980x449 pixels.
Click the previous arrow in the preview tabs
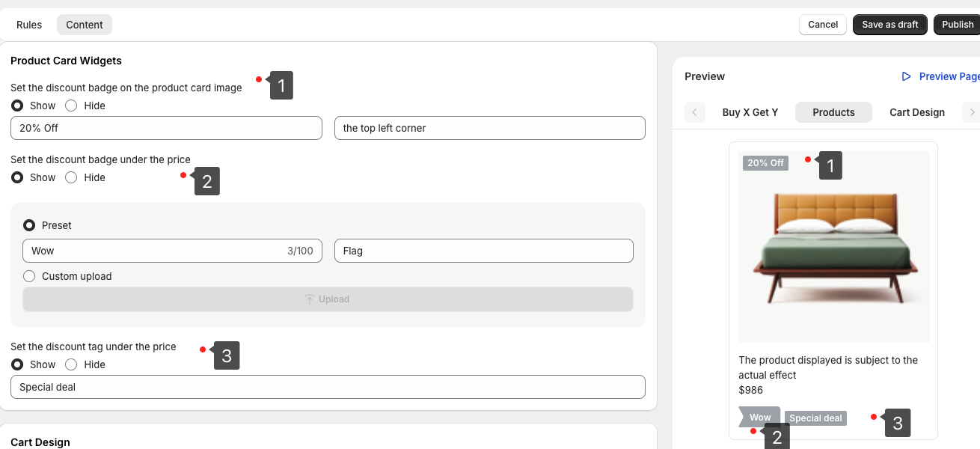click(x=694, y=112)
